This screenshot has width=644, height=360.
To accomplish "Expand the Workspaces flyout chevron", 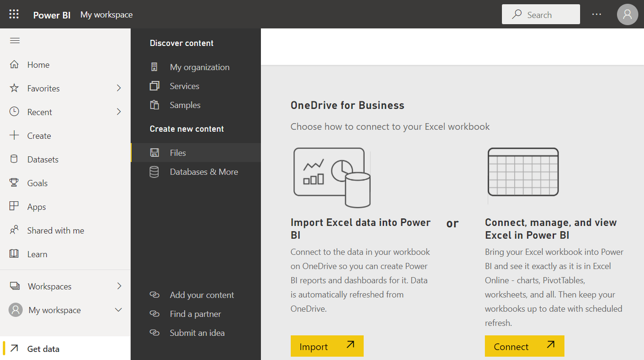I will coord(119,286).
